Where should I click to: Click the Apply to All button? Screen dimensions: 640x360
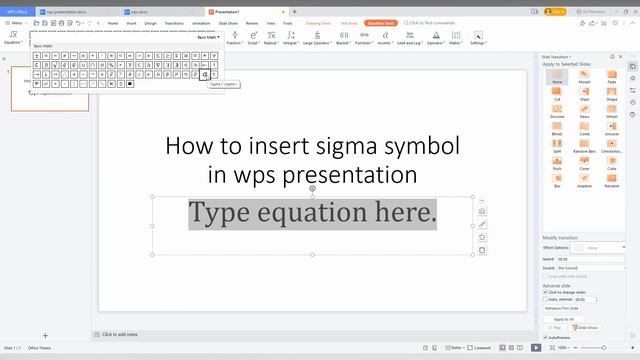pos(564,319)
